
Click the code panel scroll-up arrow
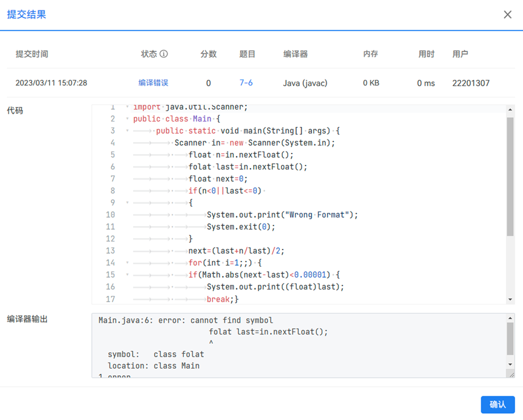coord(510,110)
